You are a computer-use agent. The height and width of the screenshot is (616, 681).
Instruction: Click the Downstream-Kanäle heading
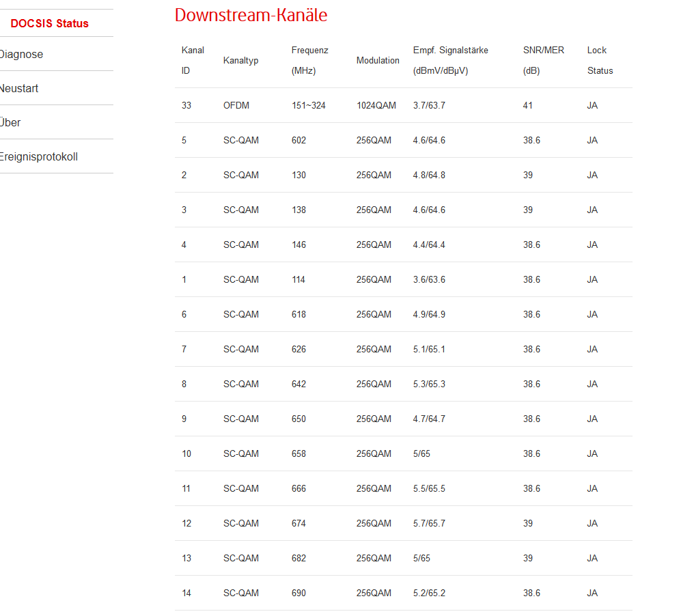point(251,15)
